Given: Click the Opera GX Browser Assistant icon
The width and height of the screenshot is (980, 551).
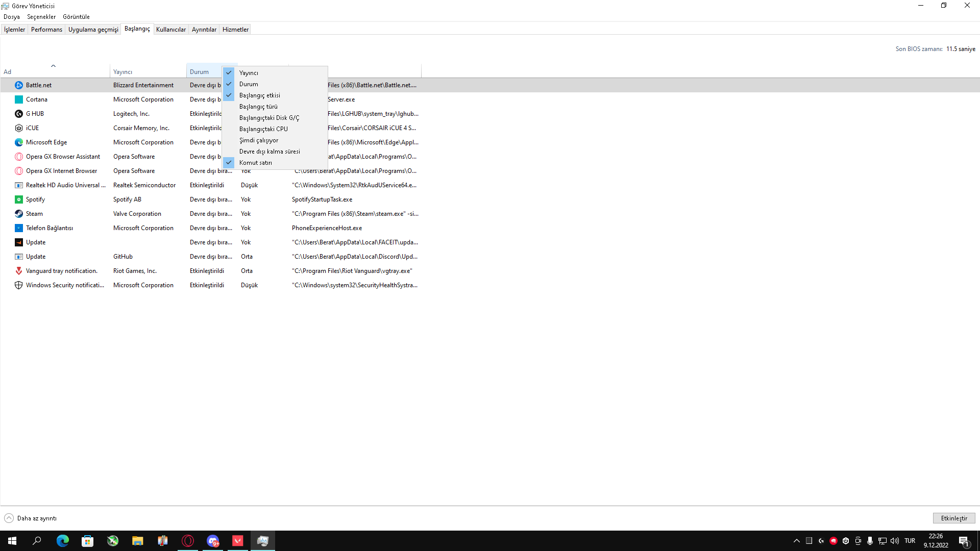Looking at the screenshot, I should coord(19,157).
